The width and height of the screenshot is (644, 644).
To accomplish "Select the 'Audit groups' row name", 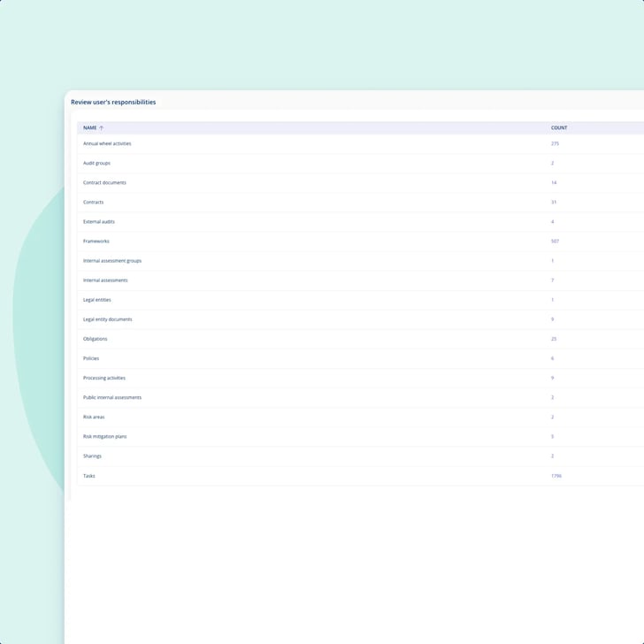I will 97,163.
